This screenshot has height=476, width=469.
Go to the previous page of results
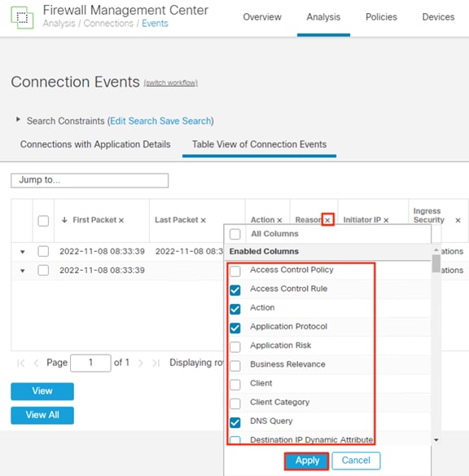(x=36, y=363)
